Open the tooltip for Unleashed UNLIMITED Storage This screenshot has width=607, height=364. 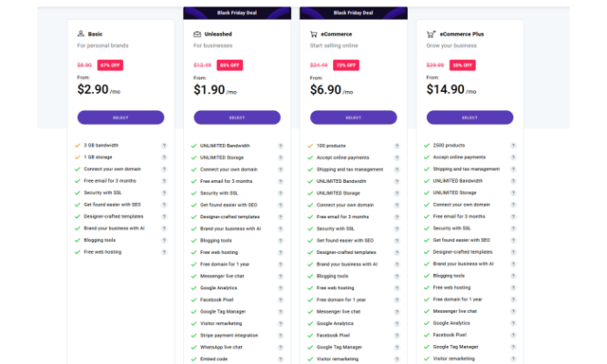pyautogui.click(x=280, y=157)
